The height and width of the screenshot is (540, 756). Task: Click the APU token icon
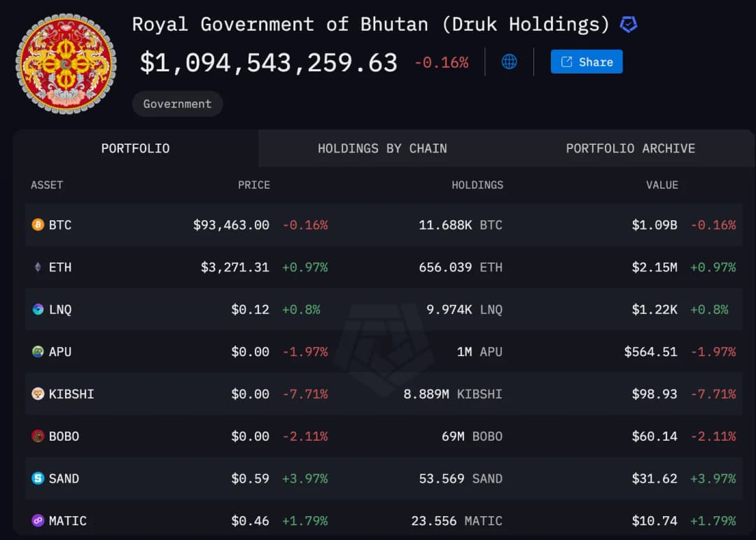tap(38, 352)
